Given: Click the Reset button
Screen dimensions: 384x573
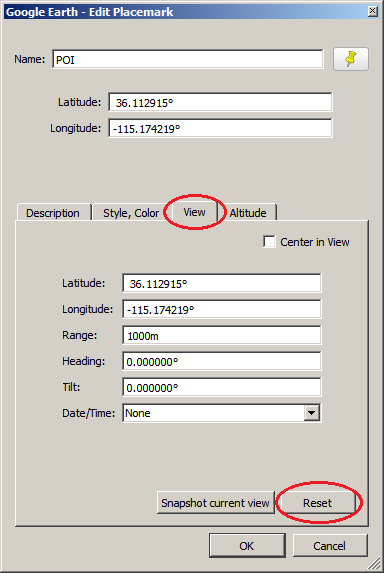Looking at the screenshot, I should [x=317, y=503].
